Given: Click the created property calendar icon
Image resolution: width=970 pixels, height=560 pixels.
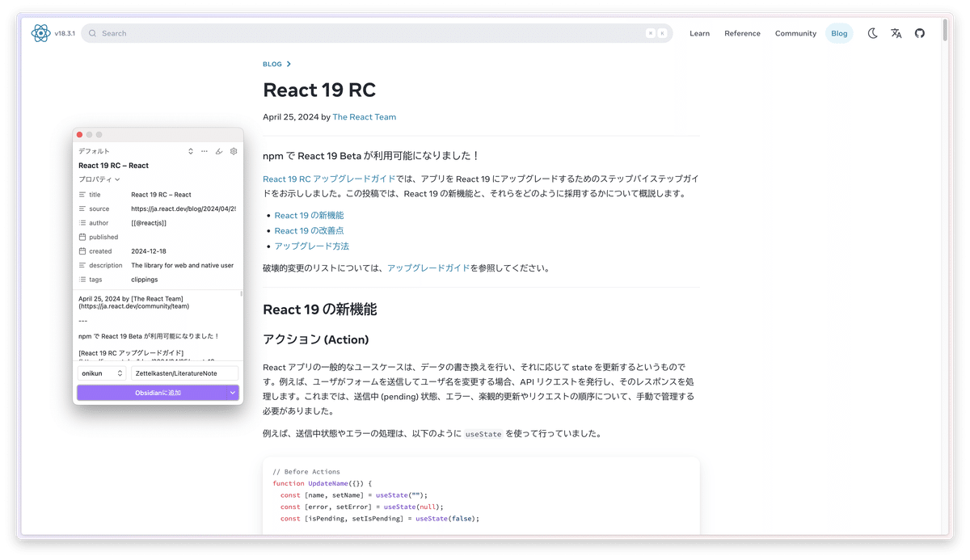Looking at the screenshot, I should (82, 251).
